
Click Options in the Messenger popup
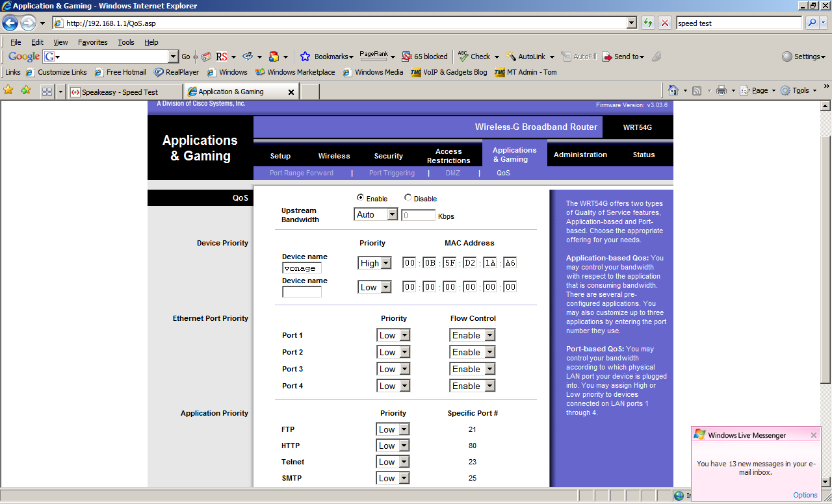point(805,495)
